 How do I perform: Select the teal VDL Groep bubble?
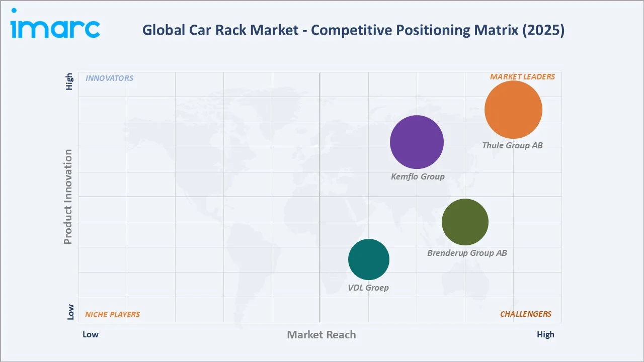[369, 259]
